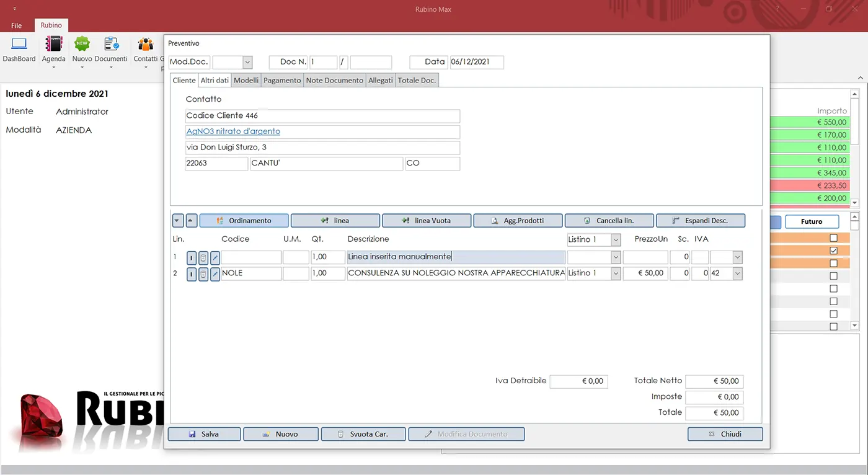Uncheck the ticked checkbox in background list
This screenshot has width=868, height=475.
(833, 251)
